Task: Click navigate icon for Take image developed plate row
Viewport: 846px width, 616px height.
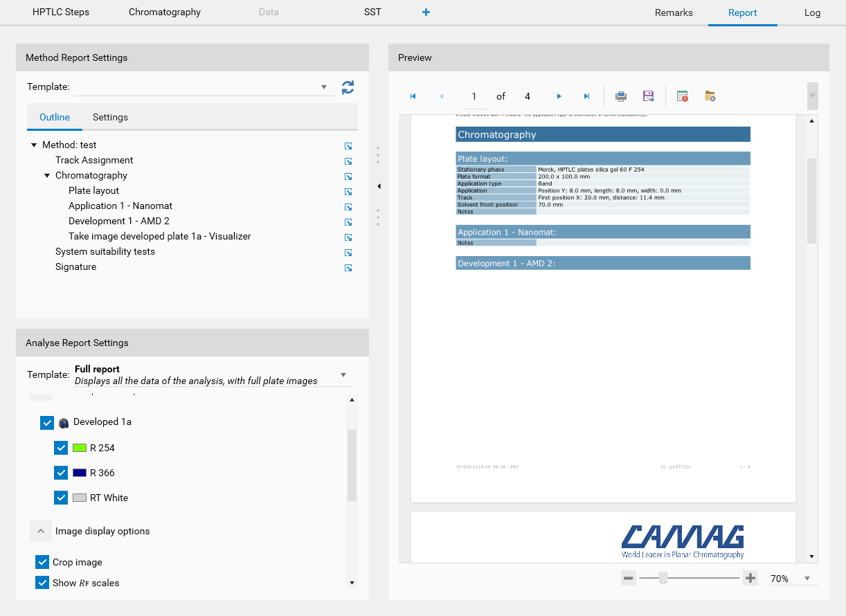Action: coord(348,237)
